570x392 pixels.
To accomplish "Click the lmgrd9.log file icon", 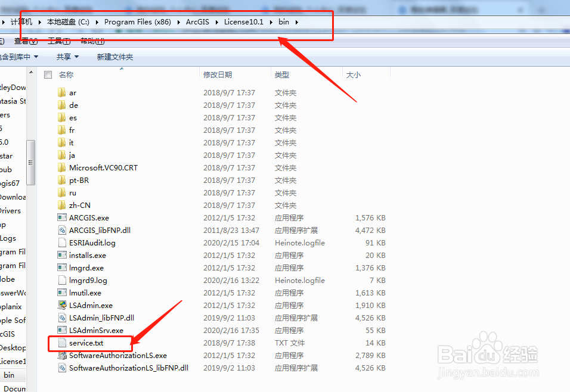I will (62, 280).
